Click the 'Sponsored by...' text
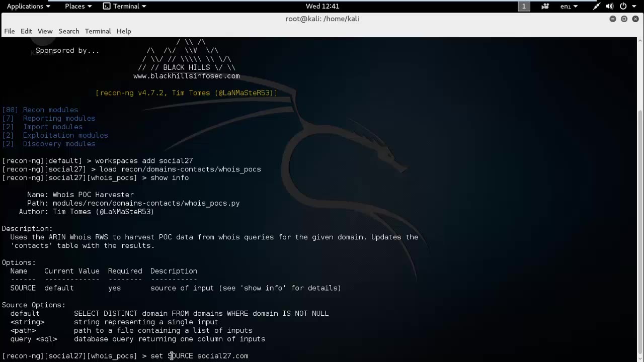Viewport: 644px width, 362px height. [x=67, y=50]
